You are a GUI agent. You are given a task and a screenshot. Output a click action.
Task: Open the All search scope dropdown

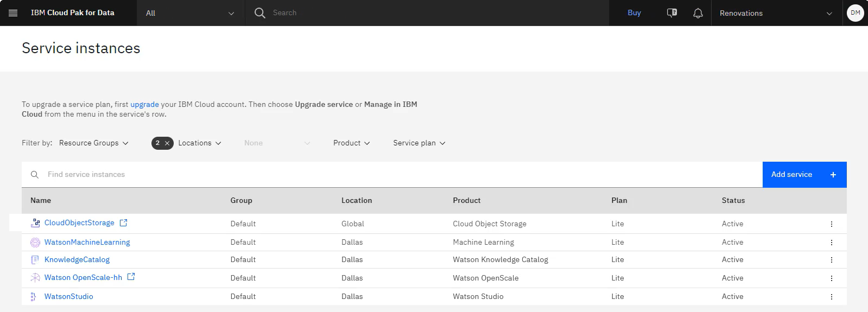point(191,13)
